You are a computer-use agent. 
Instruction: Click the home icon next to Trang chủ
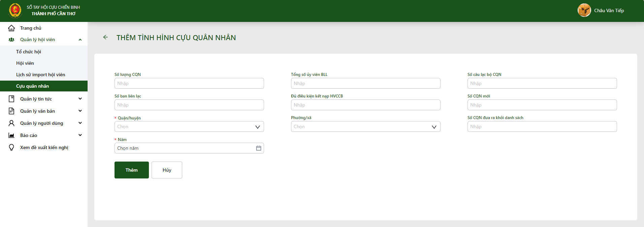[x=11, y=28]
